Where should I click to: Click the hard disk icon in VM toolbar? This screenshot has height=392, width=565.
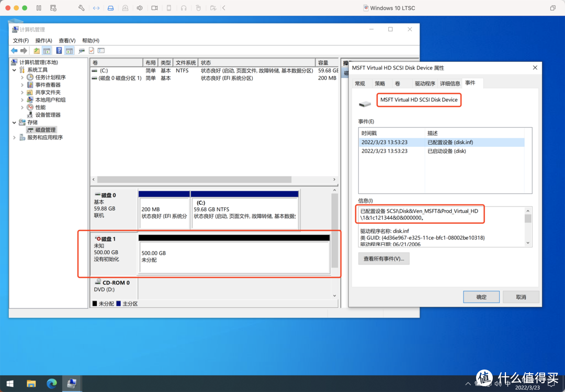110,8
